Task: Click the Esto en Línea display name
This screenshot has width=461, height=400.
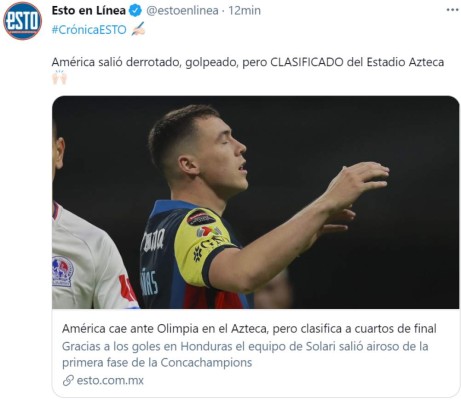Action: point(89,11)
